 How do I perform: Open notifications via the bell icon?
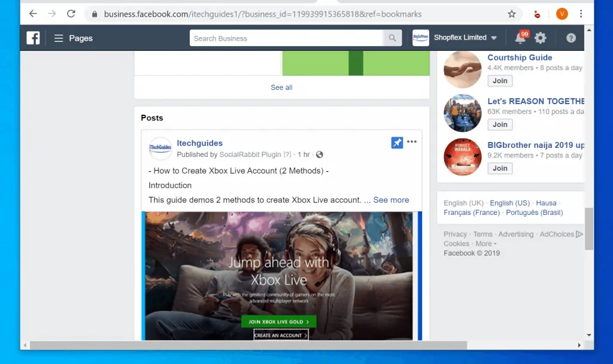[520, 38]
